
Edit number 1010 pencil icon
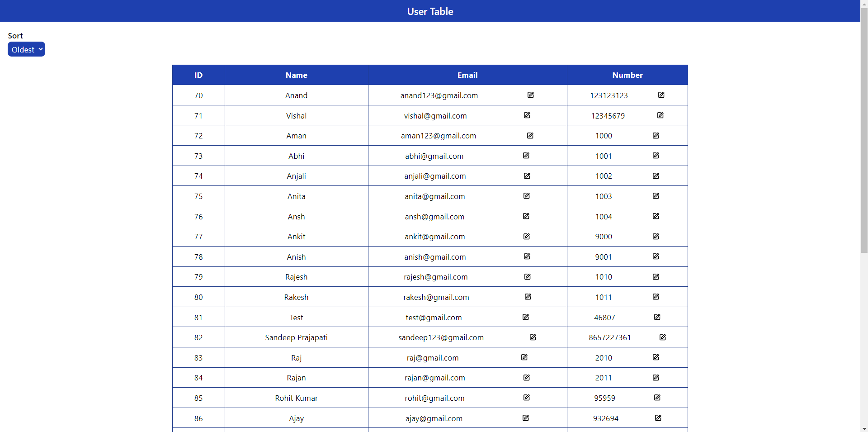(656, 277)
